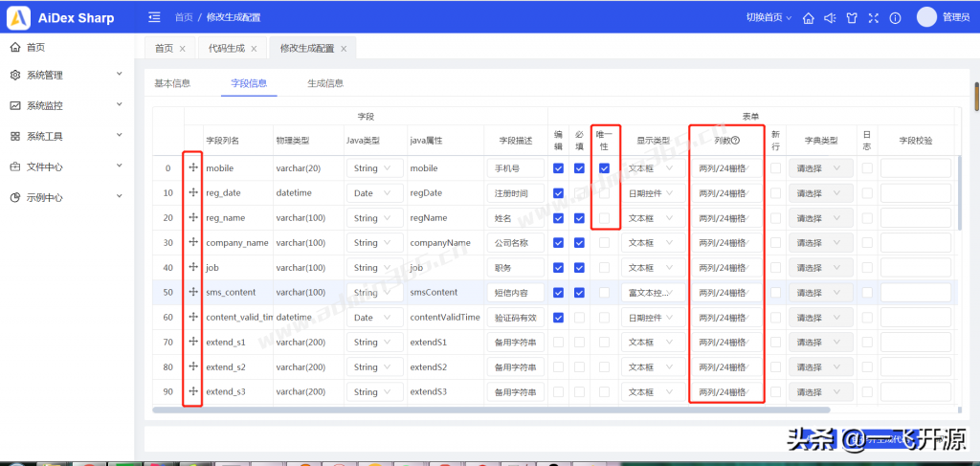Switch to 字段信息 tab
Viewport: 980px width, 466px height.
[x=249, y=83]
